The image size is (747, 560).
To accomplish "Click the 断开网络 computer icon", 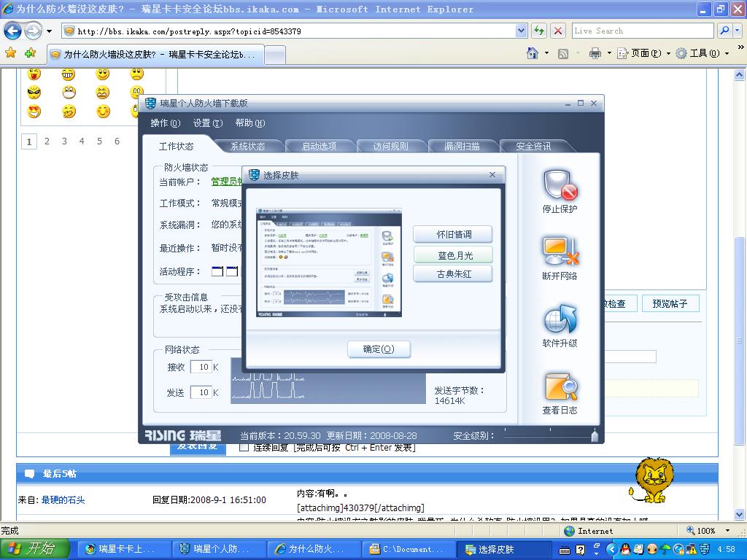I will click(x=560, y=251).
